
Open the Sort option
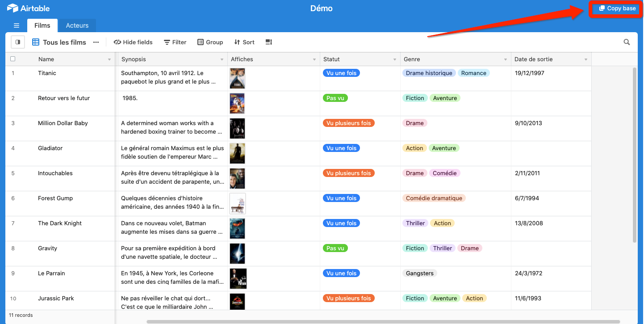coord(244,42)
